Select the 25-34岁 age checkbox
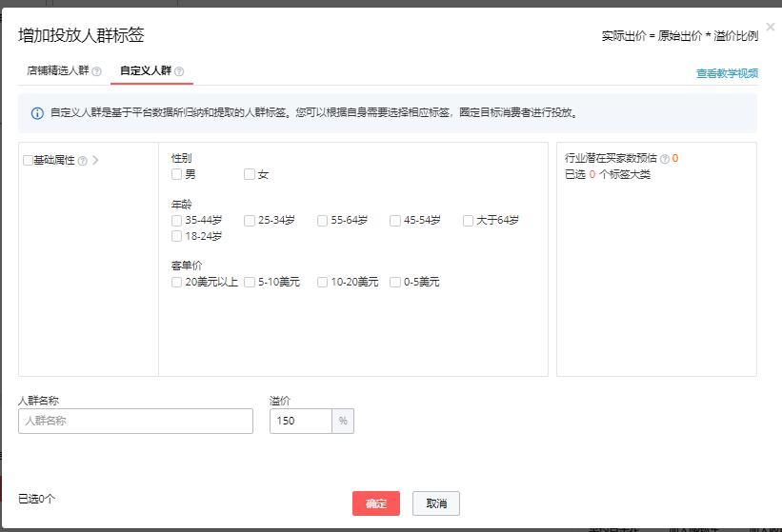 point(250,221)
